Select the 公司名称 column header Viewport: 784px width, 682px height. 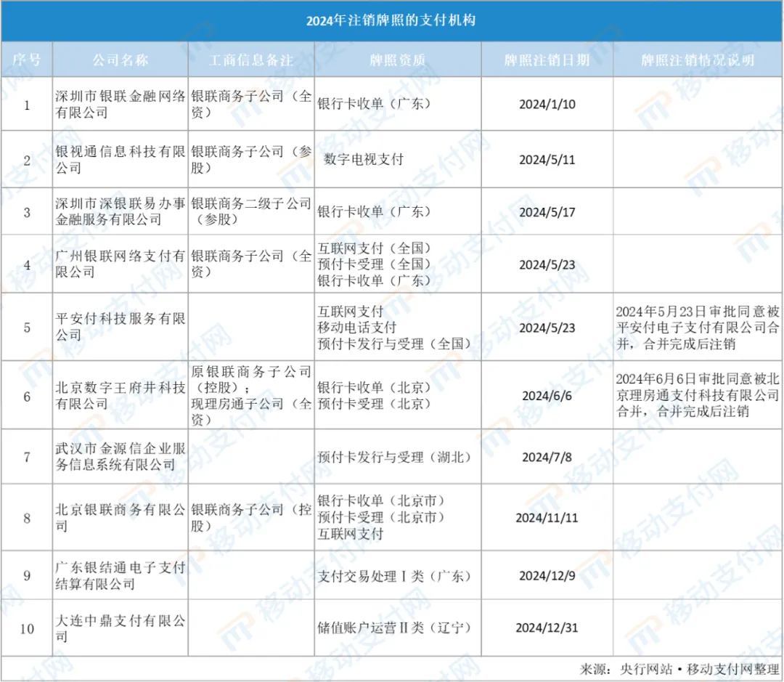(120, 60)
